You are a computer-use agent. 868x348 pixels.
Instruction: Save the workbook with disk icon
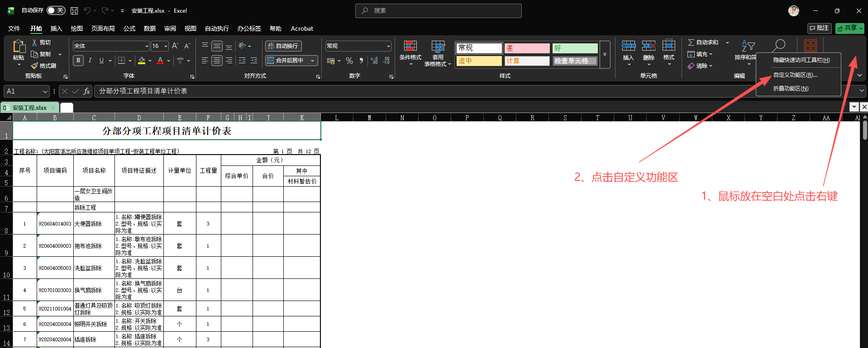(x=74, y=10)
